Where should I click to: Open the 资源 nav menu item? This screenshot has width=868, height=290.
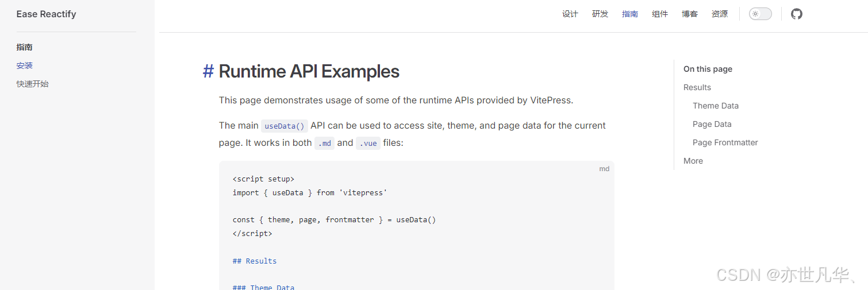click(720, 14)
